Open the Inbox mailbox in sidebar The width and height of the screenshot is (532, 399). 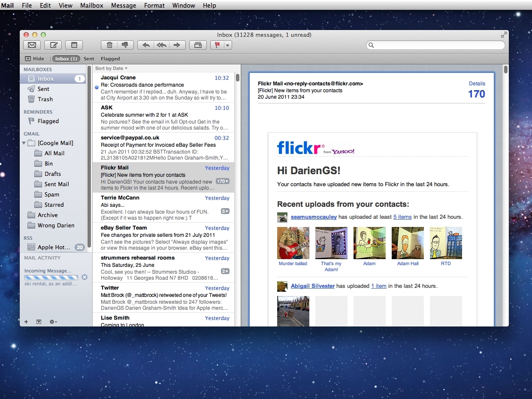pos(53,79)
